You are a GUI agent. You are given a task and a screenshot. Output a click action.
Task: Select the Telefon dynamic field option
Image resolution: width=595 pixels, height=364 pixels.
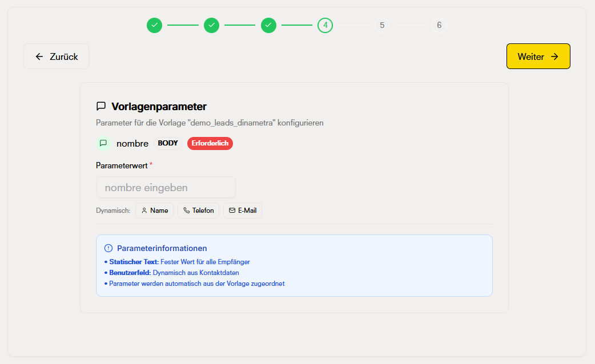198,211
